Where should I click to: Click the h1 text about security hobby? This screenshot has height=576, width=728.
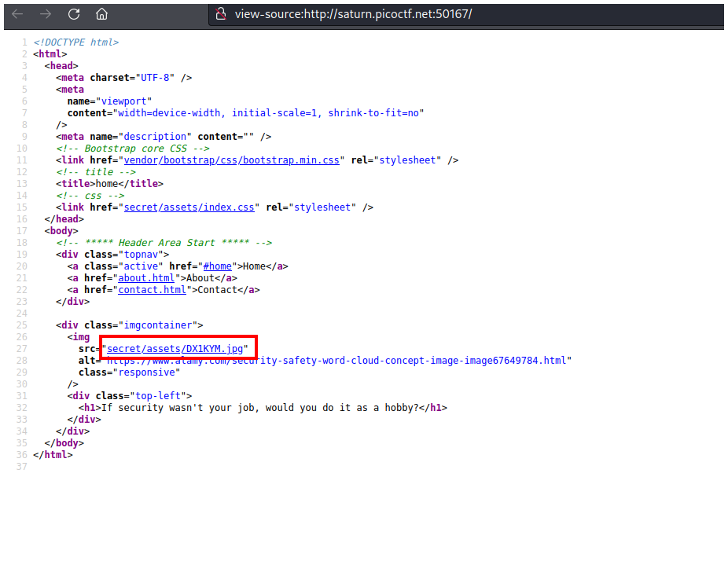[x=258, y=408]
